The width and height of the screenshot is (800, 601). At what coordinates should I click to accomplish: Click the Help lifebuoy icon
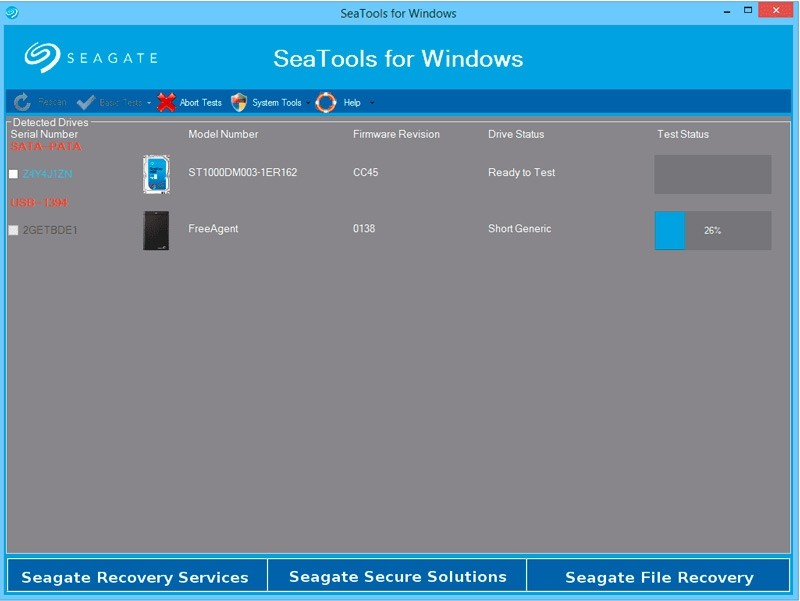tap(326, 102)
